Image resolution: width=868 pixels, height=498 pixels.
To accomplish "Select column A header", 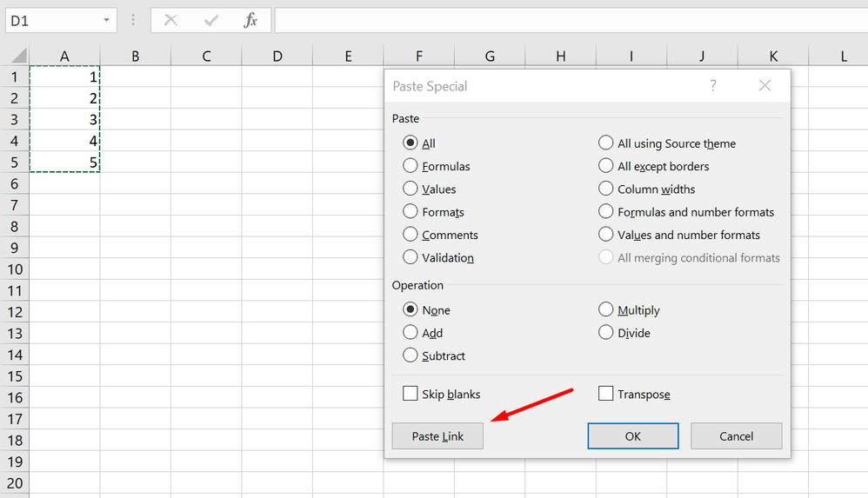I will [x=64, y=56].
